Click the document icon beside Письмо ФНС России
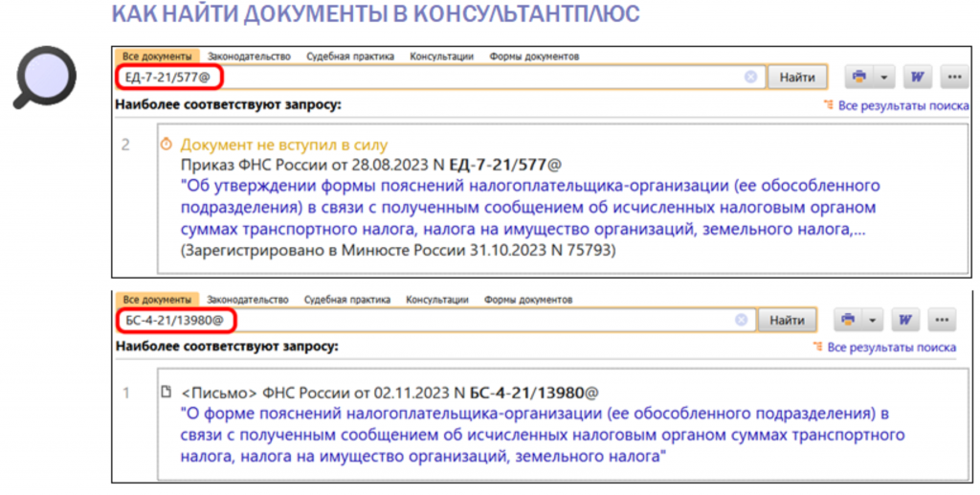 pos(166,392)
